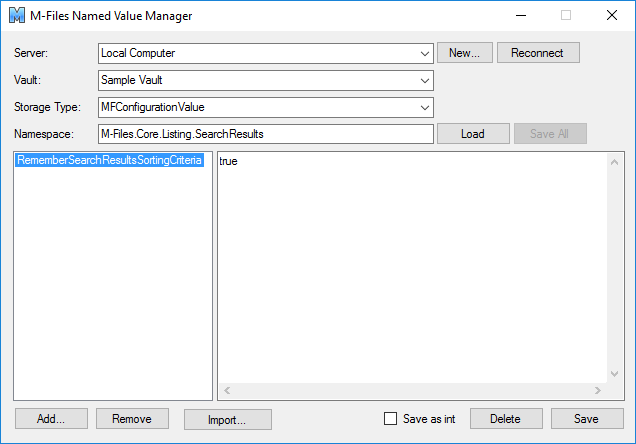Open the Vault dropdown list
The image size is (636, 444).
(x=266, y=80)
